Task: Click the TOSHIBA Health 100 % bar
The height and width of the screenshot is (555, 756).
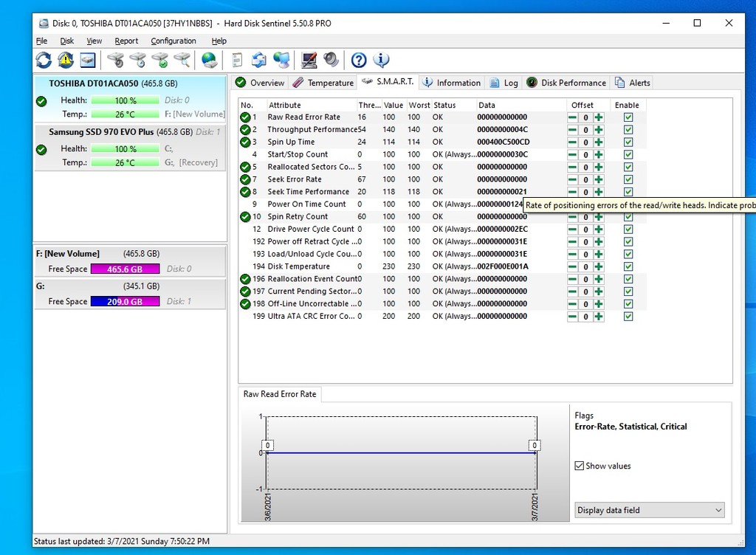Action: point(126,100)
